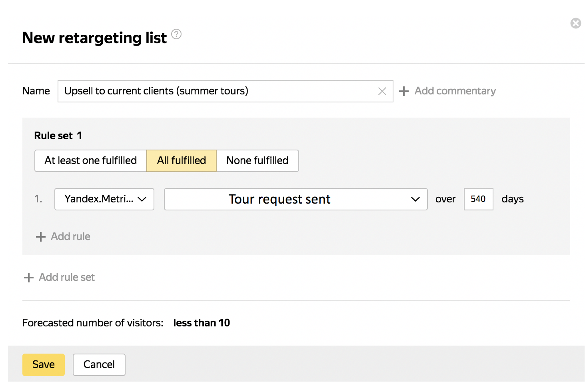The image size is (587, 392).
Task: Click the Add commentary link text
Action: click(455, 91)
